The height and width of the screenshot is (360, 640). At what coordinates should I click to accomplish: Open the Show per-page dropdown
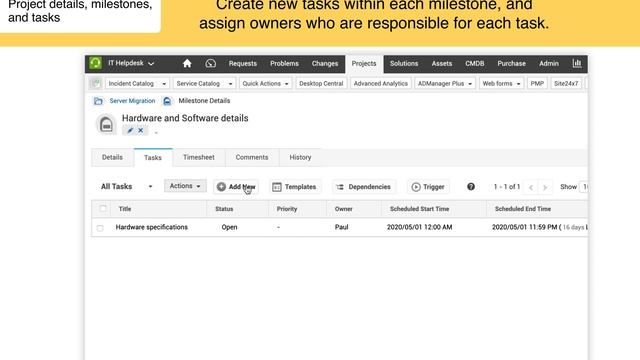tap(584, 187)
